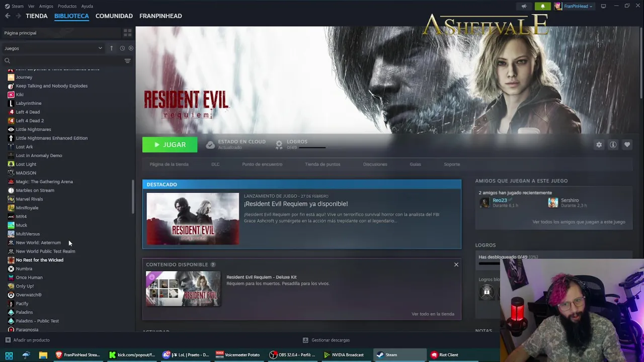
Task: Open the Deluxe Kit DLC thumbnail
Action: 183,289
